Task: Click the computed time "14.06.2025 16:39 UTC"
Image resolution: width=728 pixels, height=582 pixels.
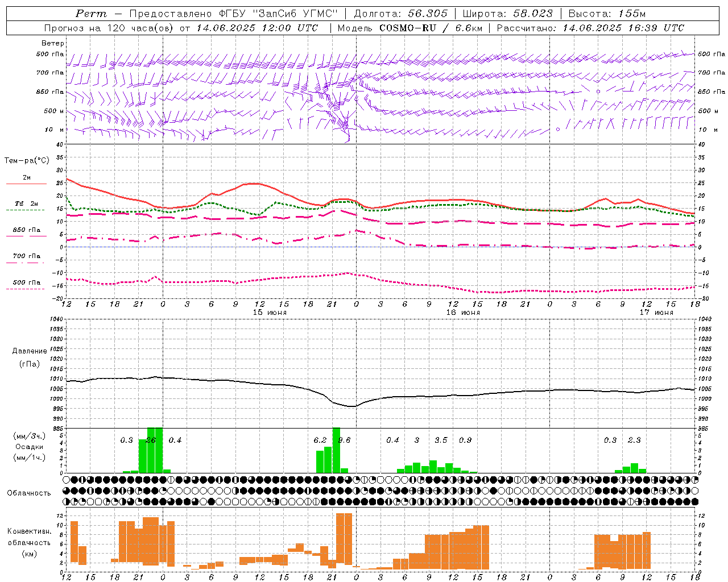Action: tap(623, 28)
